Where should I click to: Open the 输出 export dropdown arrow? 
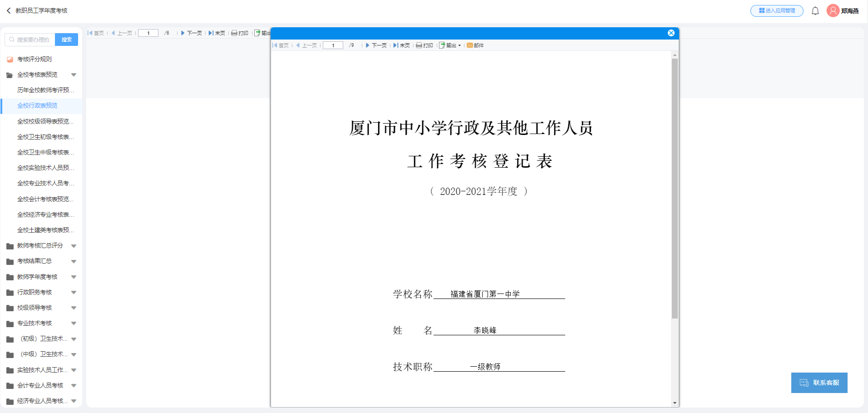pos(460,45)
